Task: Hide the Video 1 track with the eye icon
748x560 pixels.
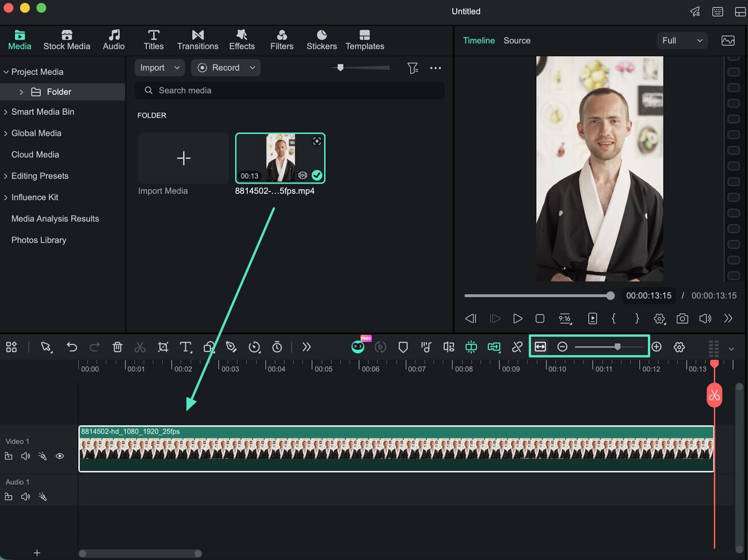Action: pyautogui.click(x=60, y=456)
